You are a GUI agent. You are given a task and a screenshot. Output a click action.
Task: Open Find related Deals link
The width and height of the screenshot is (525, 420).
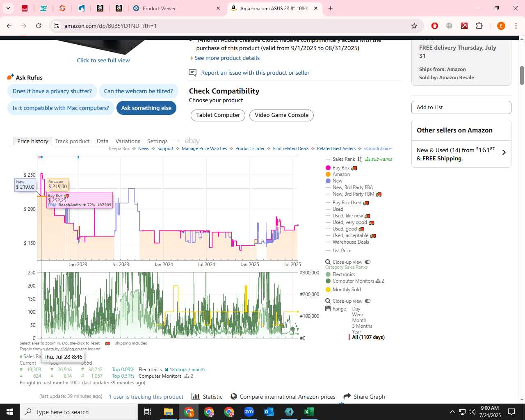pyautogui.click(x=291, y=148)
